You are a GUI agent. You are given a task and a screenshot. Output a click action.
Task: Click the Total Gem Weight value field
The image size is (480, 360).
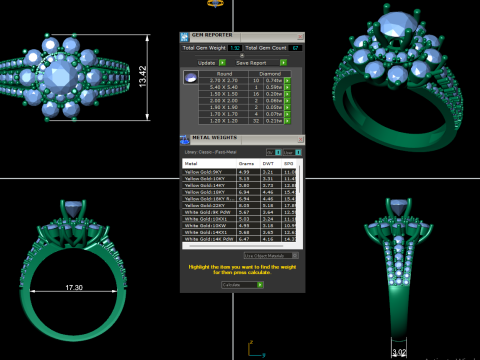pos(235,48)
